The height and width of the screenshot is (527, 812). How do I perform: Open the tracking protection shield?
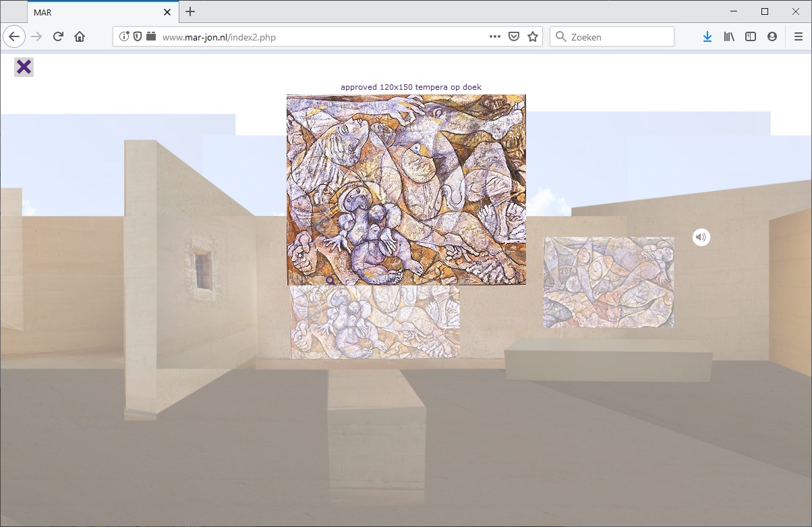coord(138,37)
